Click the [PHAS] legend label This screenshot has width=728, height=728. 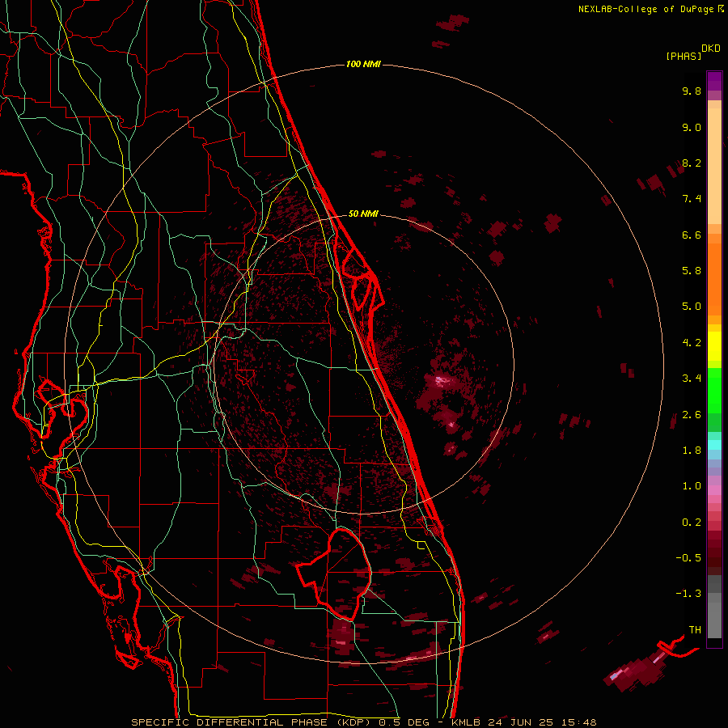pos(684,56)
